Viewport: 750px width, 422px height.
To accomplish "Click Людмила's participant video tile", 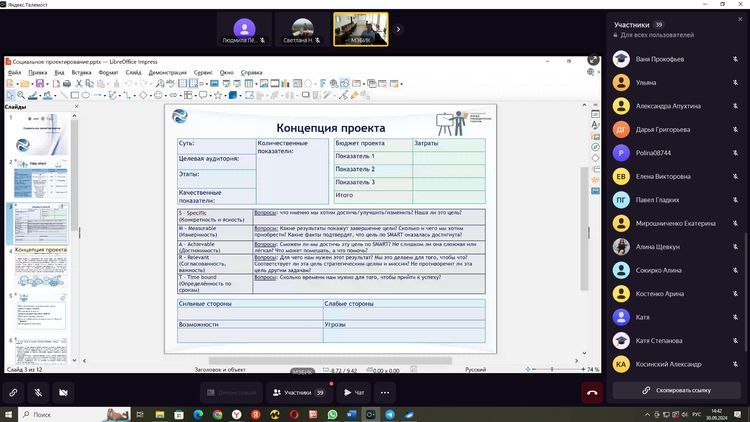I will [244, 29].
